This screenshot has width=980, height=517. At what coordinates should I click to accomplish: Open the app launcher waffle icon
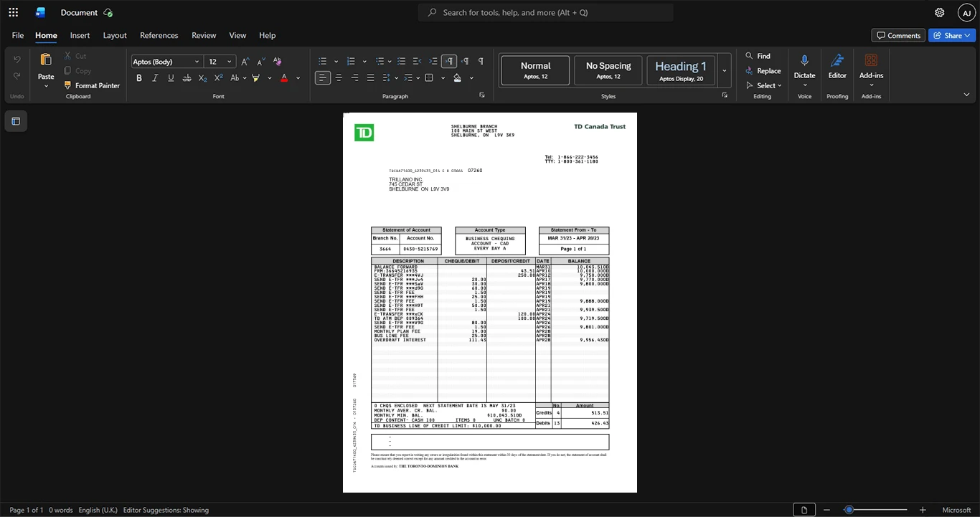coord(13,12)
